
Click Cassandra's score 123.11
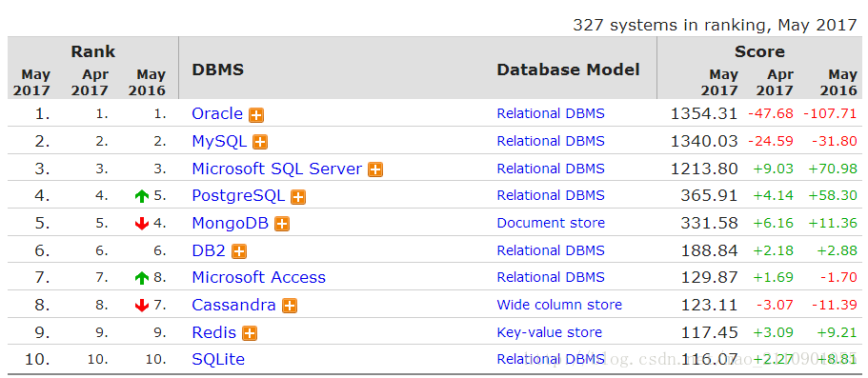[x=709, y=305]
